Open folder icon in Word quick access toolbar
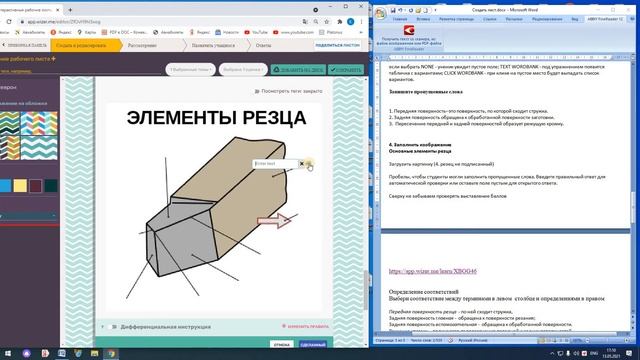Viewport: 640px width, 360px height. [418, 10]
